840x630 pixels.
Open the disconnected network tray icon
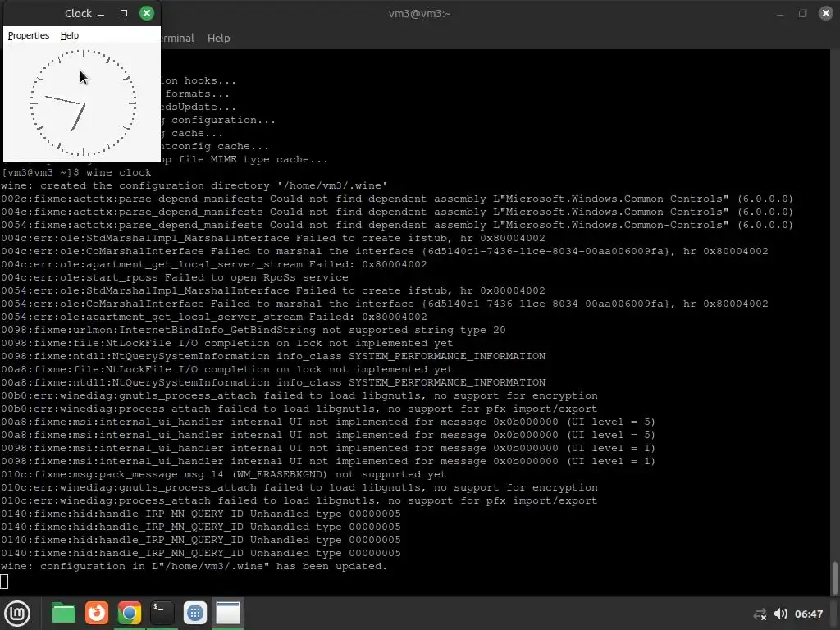pyautogui.click(x=760, y=614)
